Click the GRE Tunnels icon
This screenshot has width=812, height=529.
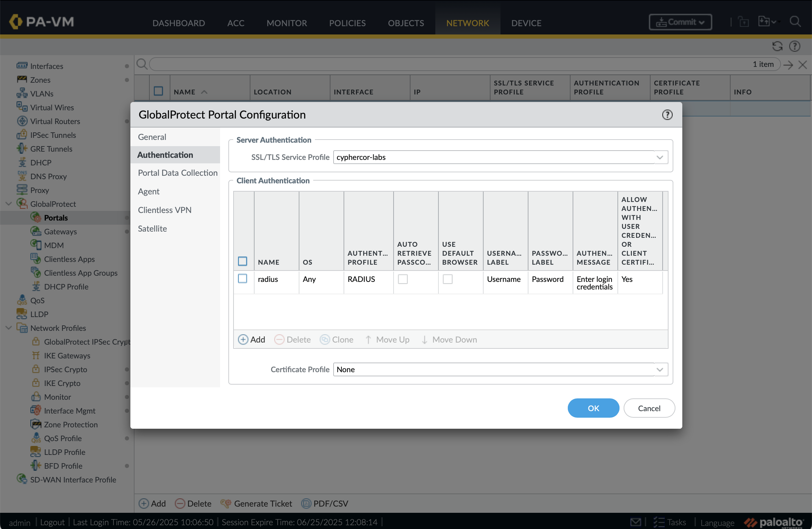point(22,149)
